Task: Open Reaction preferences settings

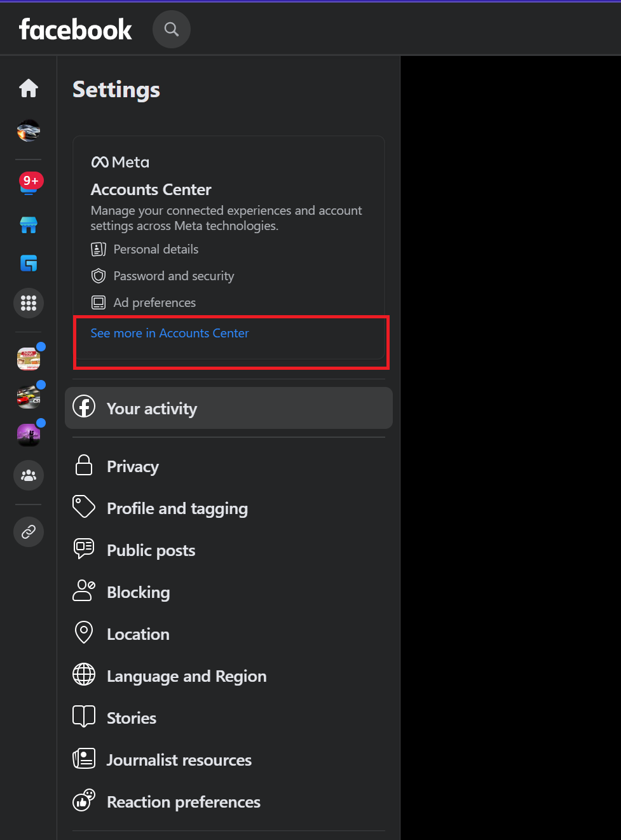Action: [229, 802]
